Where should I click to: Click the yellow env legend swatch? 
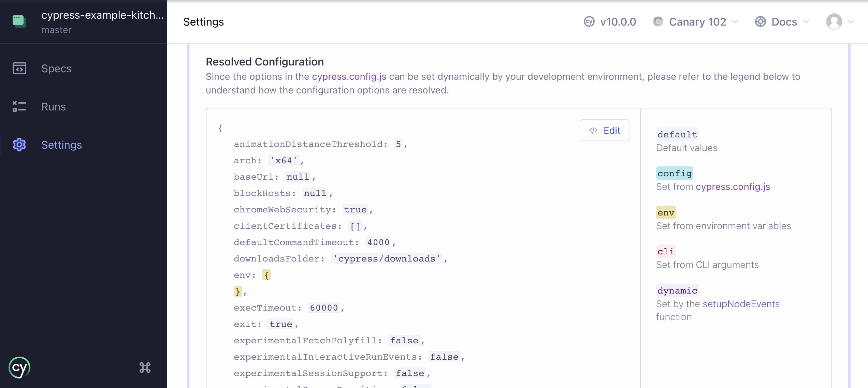coord(666,213)
